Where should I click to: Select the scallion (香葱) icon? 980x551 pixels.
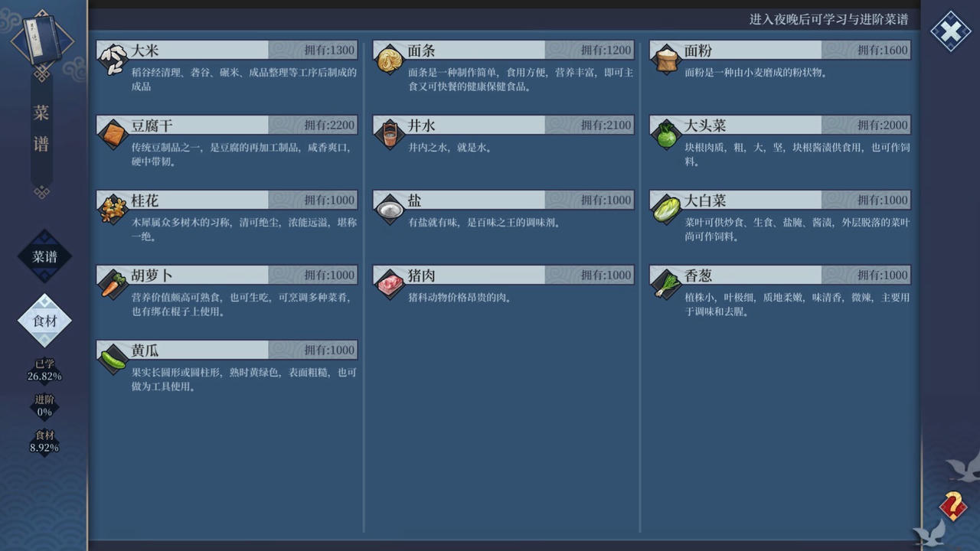click(x=666, y=284)
